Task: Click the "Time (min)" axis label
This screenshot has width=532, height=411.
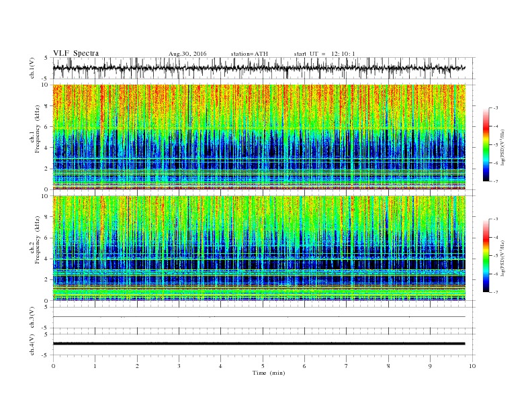Action: (x=269, y=373)
